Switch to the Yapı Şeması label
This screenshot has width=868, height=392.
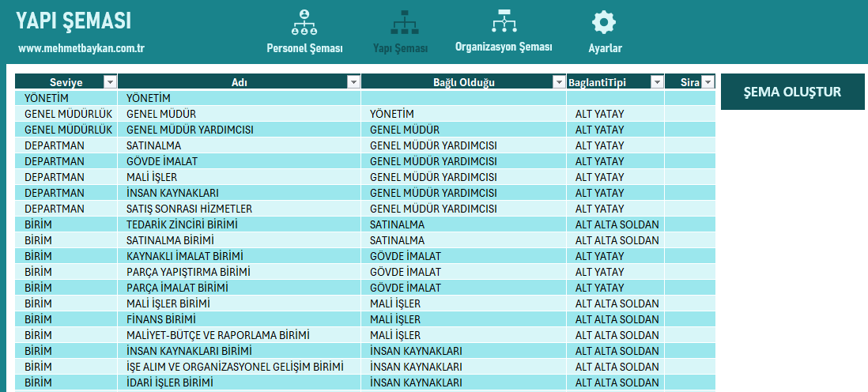click(x=400, y=48)
